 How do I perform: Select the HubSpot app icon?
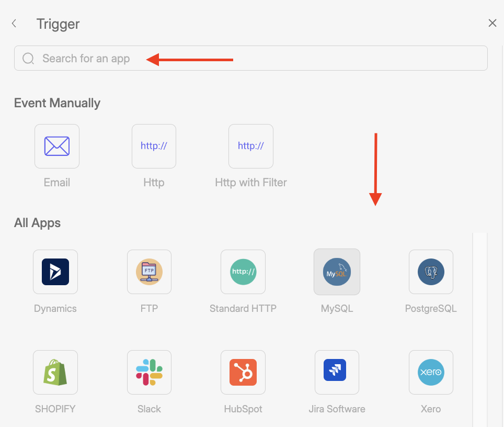243,372
